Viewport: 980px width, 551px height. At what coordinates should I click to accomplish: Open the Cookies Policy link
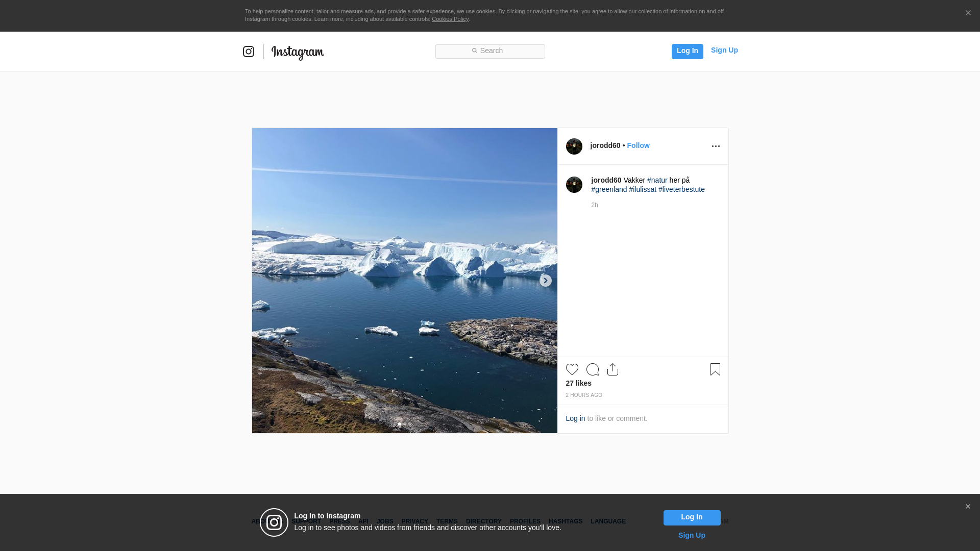450,19
